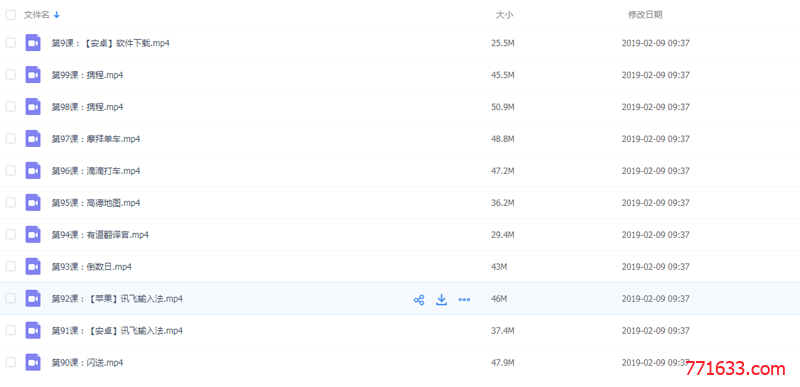Click the 48.8M size value
The height and width of the screenshot is (387, 800).
pyautogui.click(x=503, y=139)
